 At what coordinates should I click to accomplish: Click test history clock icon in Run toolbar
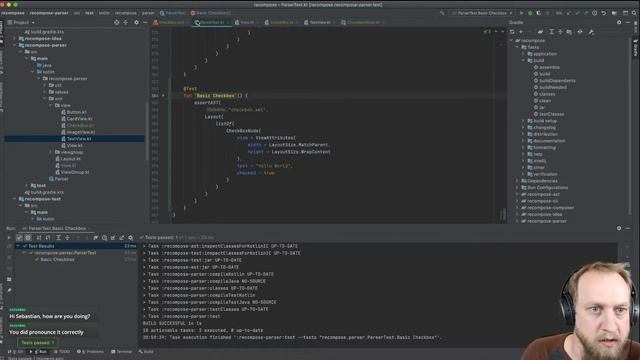pyautogui.click(x=104, y=238)
